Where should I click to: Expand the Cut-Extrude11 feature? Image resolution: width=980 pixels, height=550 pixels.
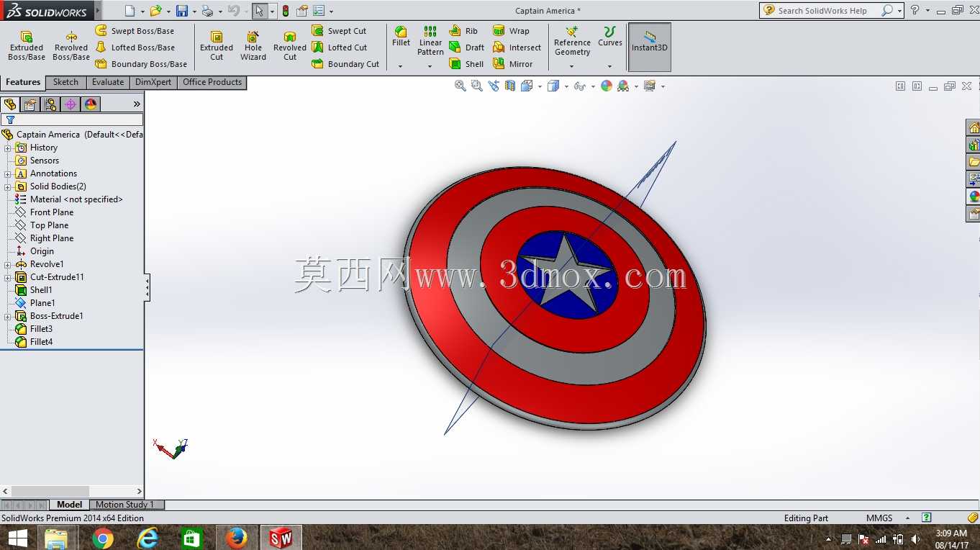point(8,277)
